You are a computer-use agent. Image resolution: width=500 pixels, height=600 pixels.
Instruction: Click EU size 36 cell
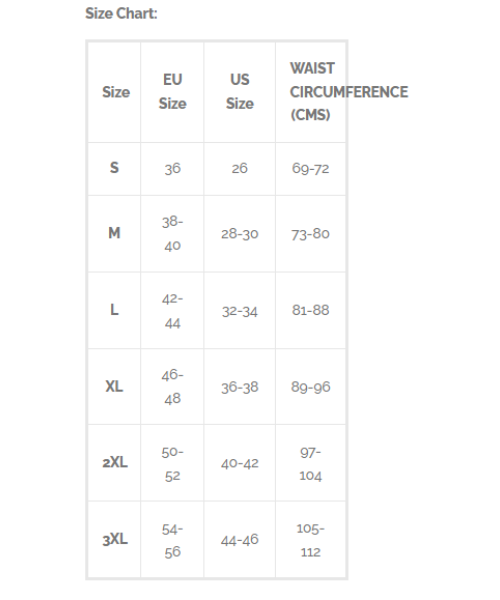(173, 168)
